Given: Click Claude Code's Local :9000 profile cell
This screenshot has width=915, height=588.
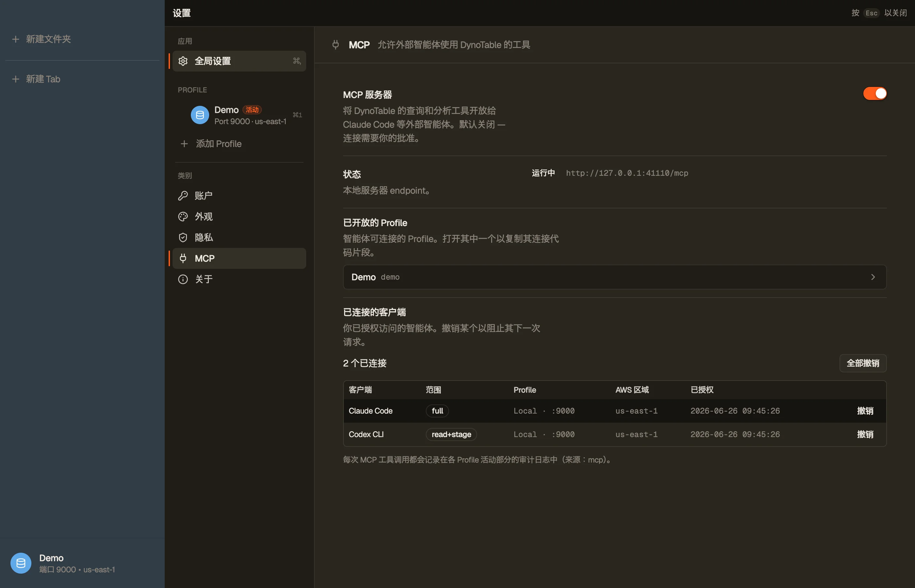Looking at the screenshot, I should click(544, 411).
